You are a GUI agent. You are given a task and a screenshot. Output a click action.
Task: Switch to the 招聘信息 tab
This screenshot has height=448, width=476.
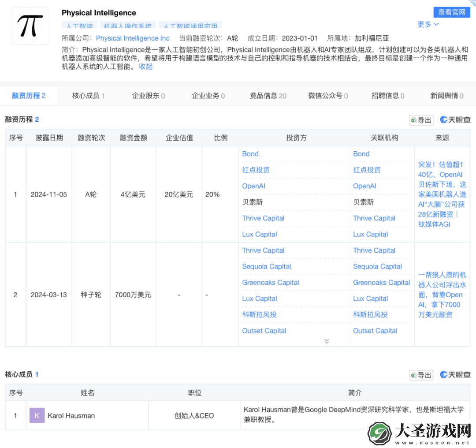388,96
